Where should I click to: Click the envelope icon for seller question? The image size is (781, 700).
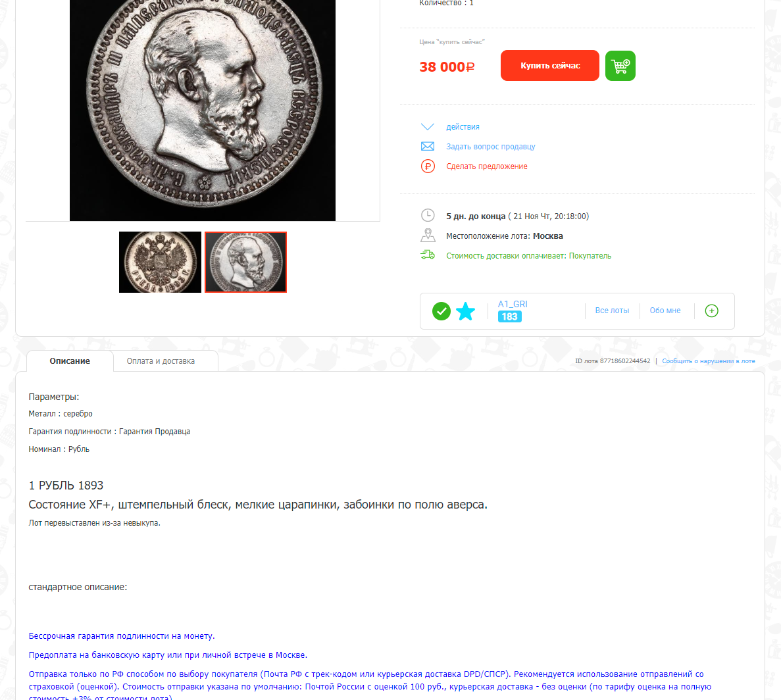point(428,146)
